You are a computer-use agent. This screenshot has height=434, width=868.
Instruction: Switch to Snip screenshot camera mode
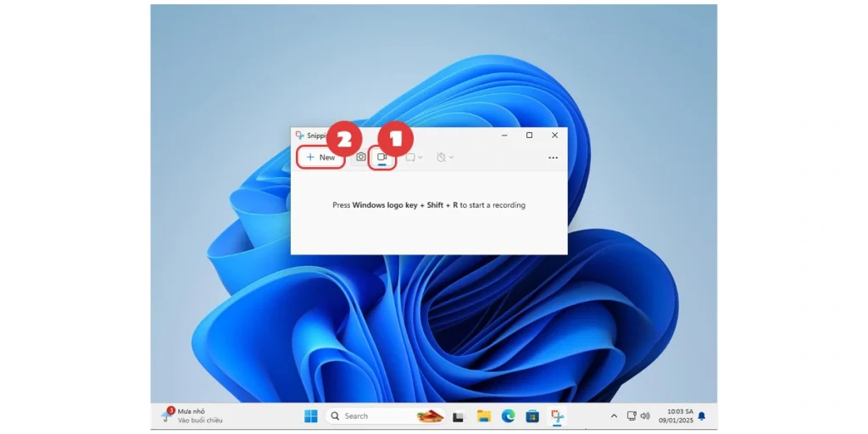coord(361,158)
